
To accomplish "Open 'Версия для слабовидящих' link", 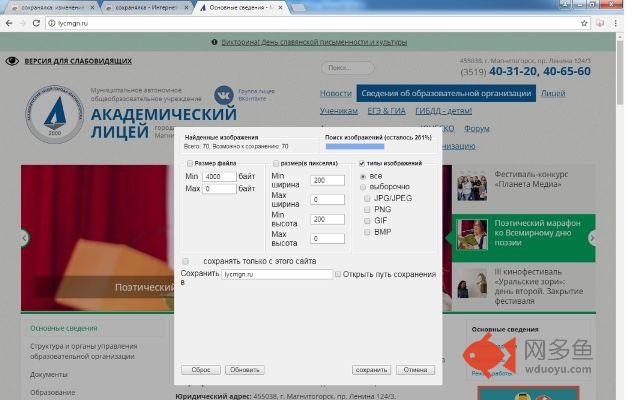I will [x=78, y=61].
